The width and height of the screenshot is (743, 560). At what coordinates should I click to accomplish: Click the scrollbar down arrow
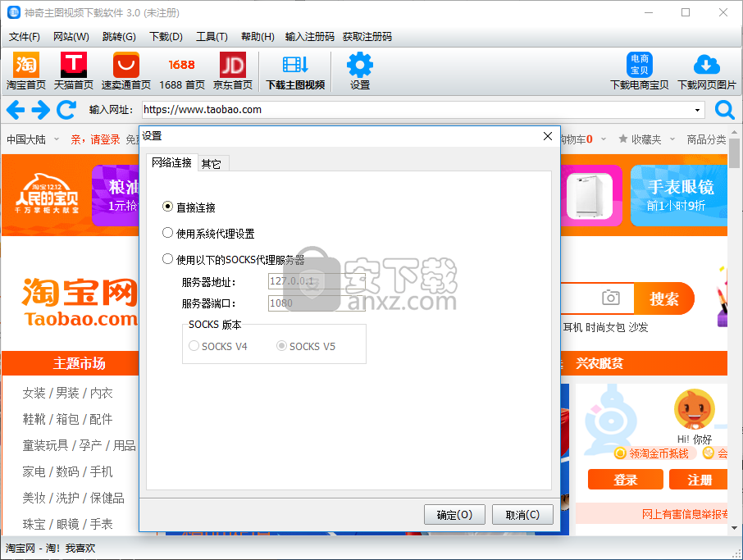[x=734, y=528]
